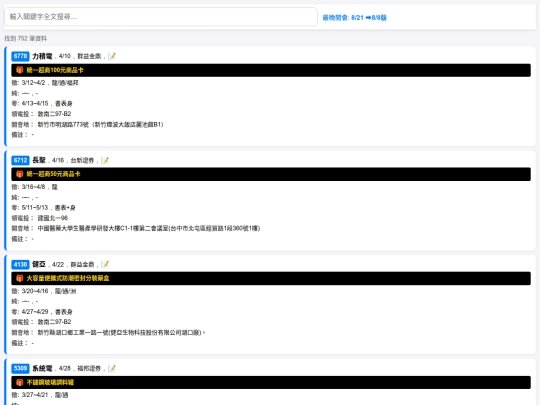Click the address line with 773號 and B1

point(87,124)
